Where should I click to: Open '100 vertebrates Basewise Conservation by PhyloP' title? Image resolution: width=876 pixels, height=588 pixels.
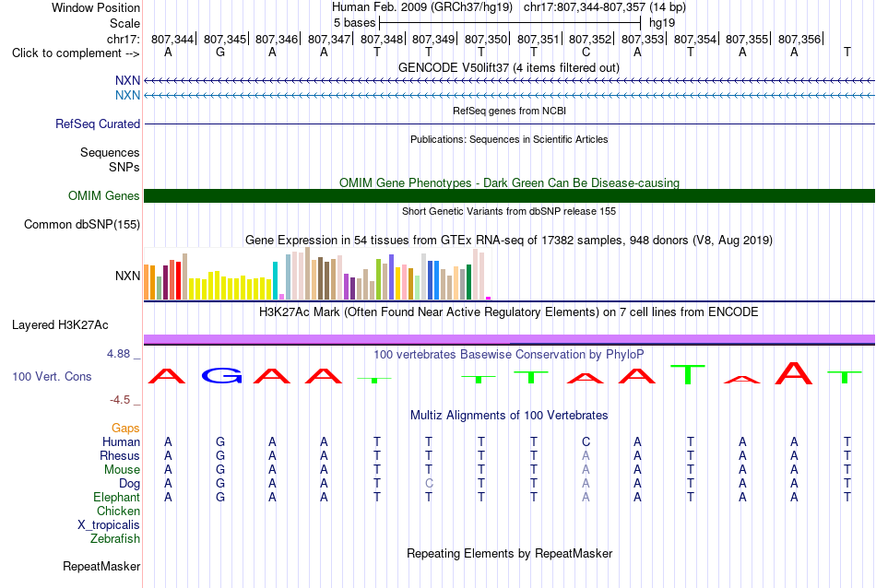[x=509, y=355]
